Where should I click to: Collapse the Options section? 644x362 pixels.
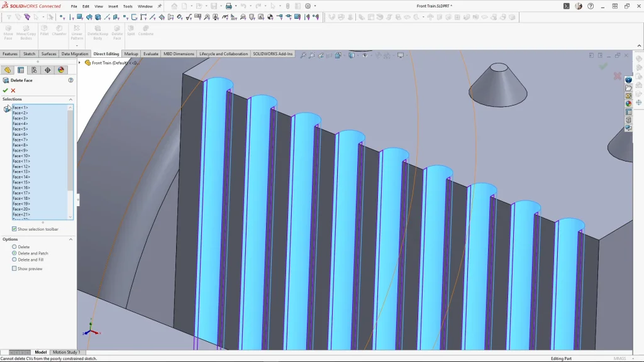70,239
